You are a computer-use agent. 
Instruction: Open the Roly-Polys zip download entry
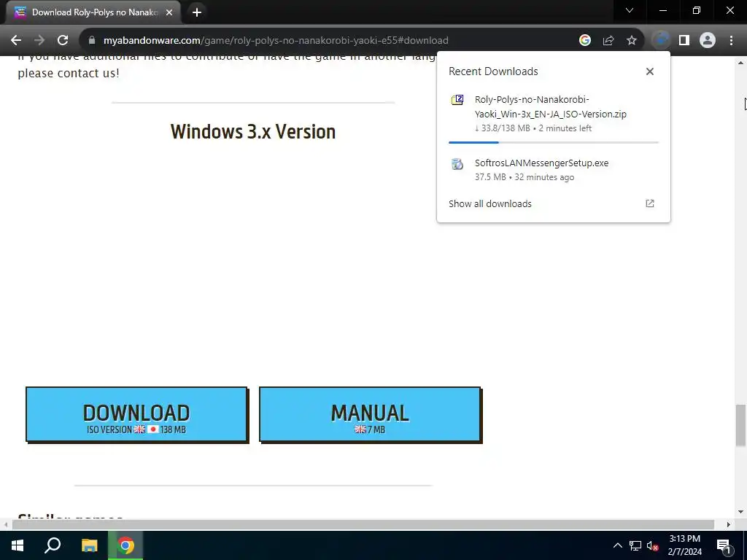click(554, 114)
